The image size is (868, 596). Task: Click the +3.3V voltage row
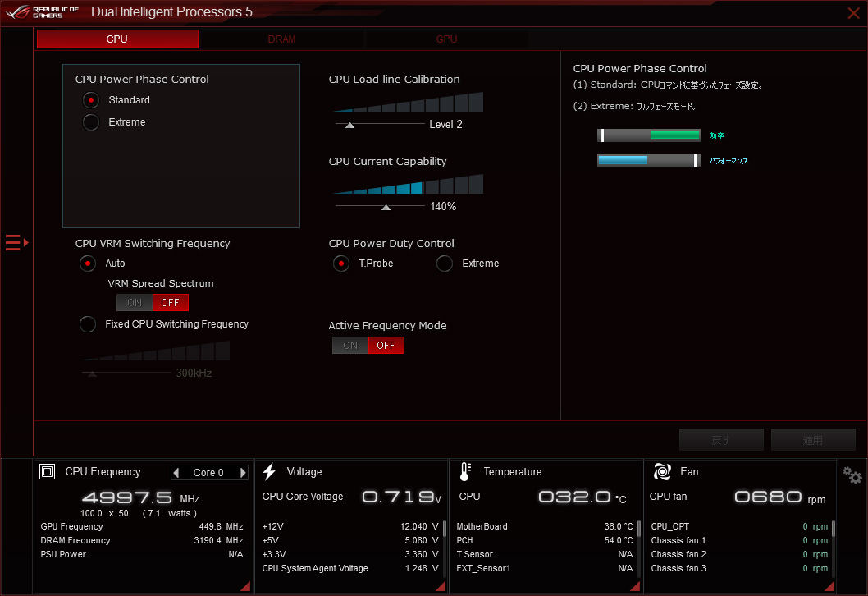pyautogui.click(x=350, y=554)
